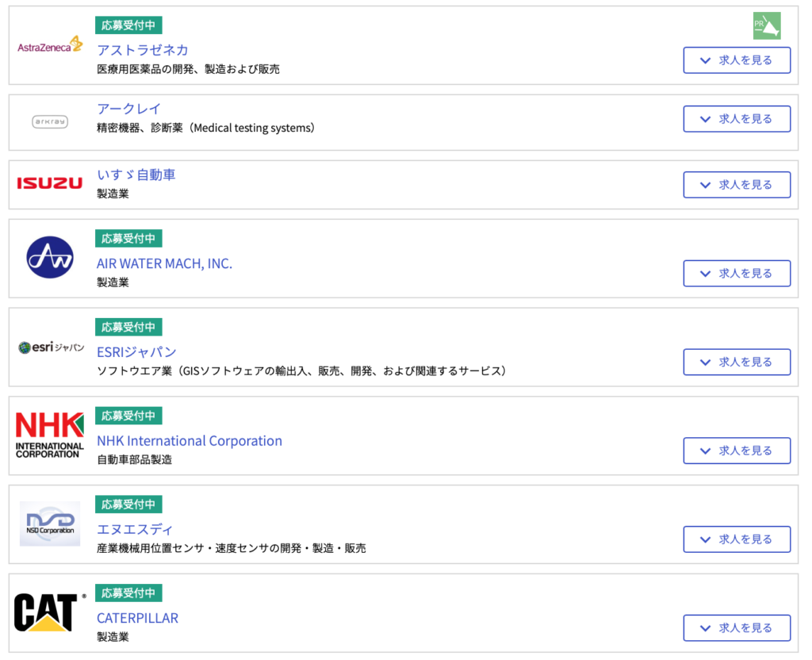The height and width of the screenshot is (660, 812).
Task: Expand 求人を見る for NHK International Corporation
Action: (737, 451)
